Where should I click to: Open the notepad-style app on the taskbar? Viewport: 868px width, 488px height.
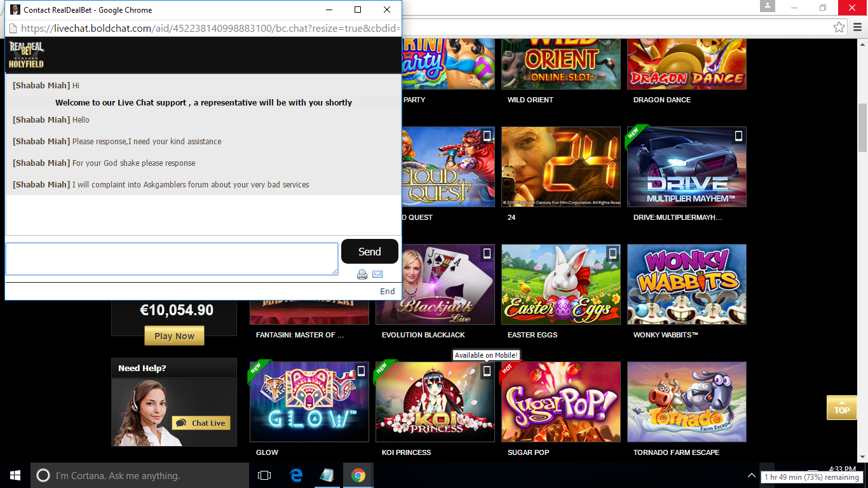(x=327, y=475)
